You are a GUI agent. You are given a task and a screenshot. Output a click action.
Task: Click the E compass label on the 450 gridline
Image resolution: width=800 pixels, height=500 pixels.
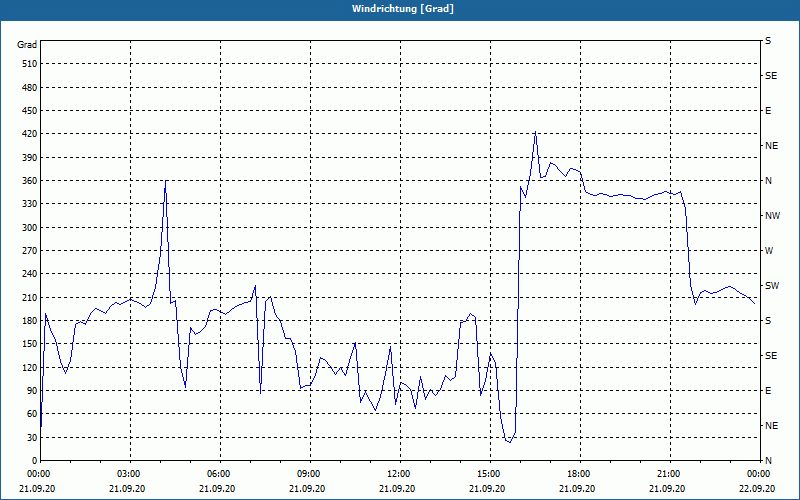point(768,111)
